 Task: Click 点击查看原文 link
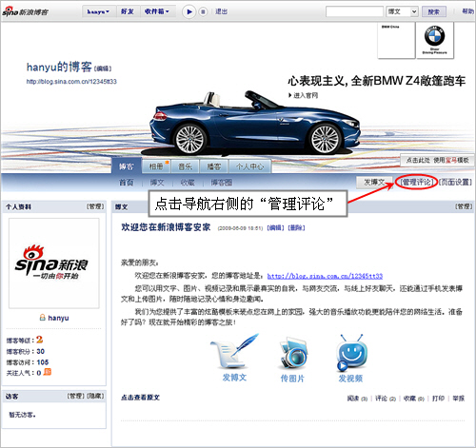tap(140, 398)
